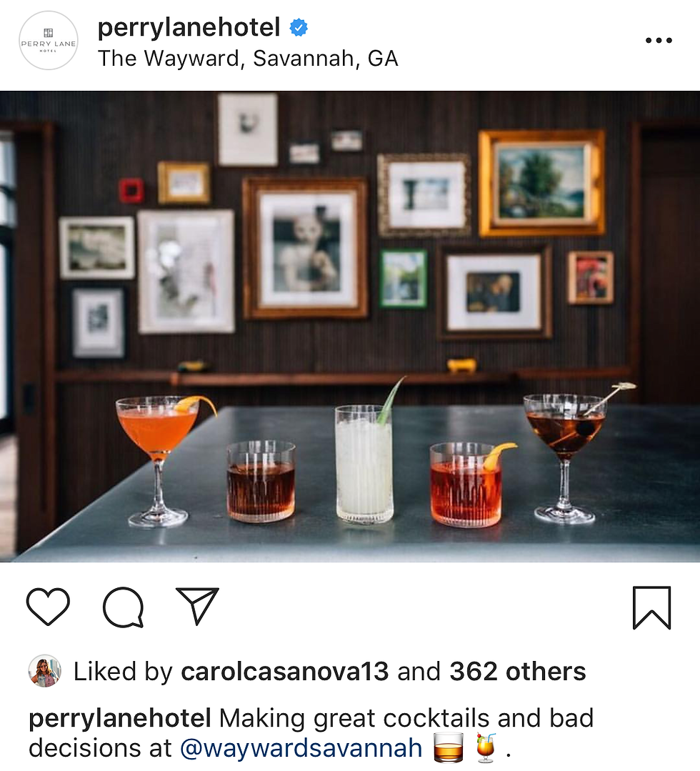Open perrylanehotel name in the caption
The image size is (700, 771).
pyautogui.click(x=120, y=718)
